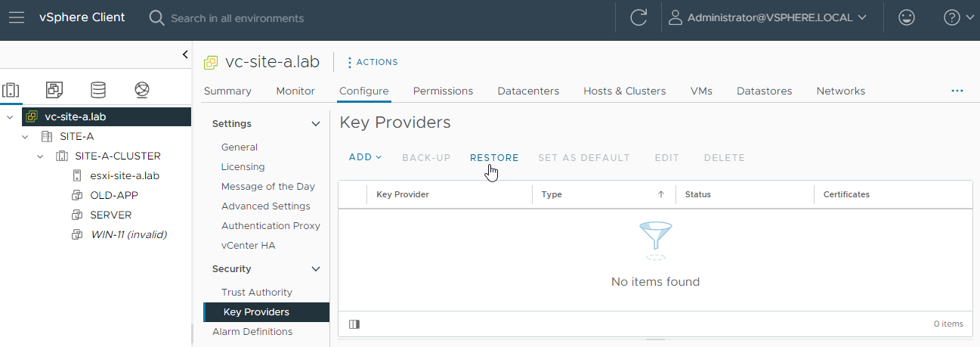Image resolution: width=980 pixels, height=347 pixels.
Task: Open the column chooser icon
Action: 354,324
